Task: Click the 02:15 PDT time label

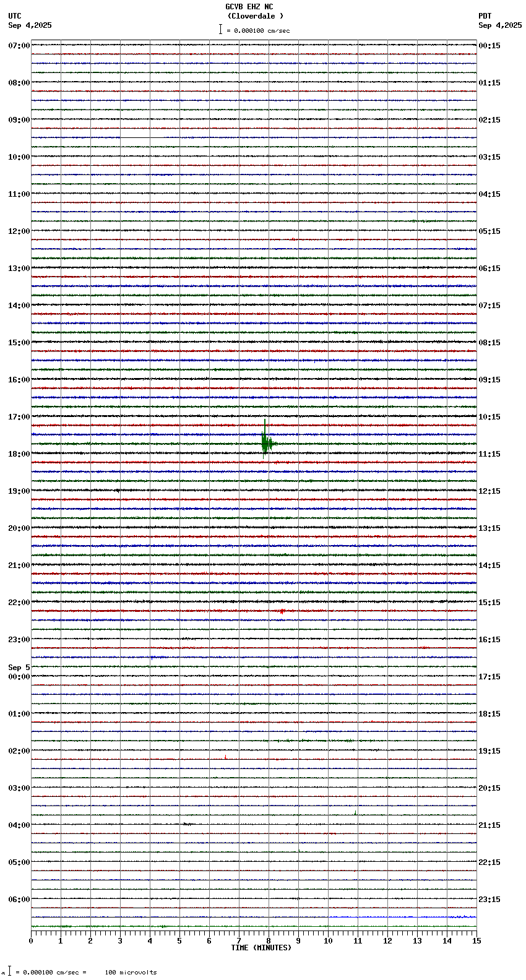Action: (x=489, y=120)
